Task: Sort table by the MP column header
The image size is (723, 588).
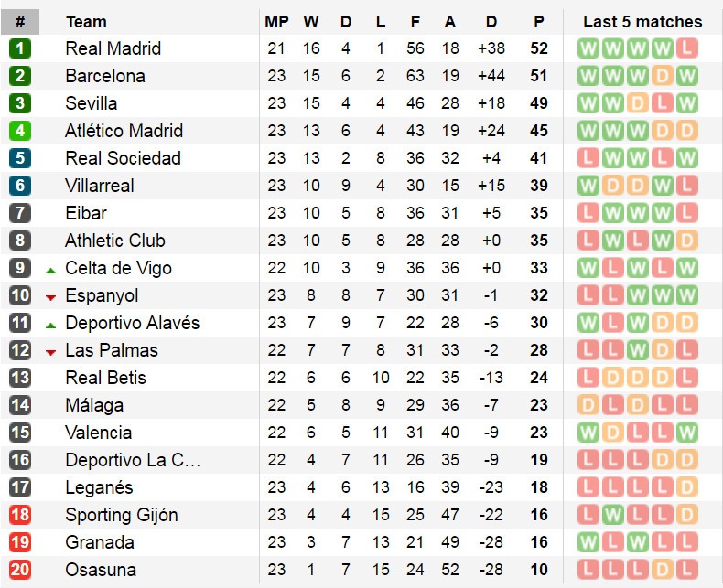Action: (x=276, y=21)
